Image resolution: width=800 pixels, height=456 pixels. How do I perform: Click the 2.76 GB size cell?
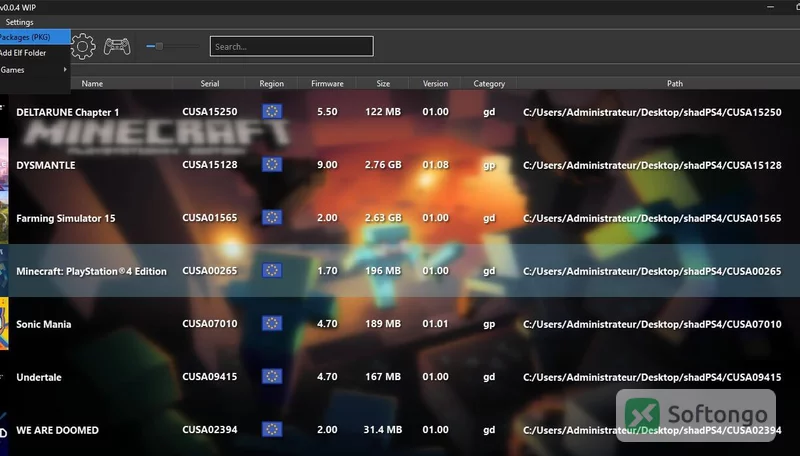pyautogui.click(x=383, y=165)
